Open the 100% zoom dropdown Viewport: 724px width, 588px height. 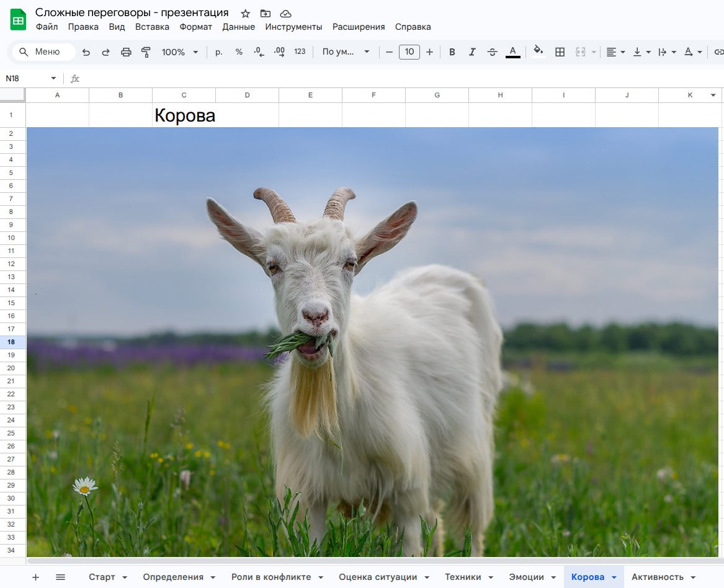click(x=180, y=52)
